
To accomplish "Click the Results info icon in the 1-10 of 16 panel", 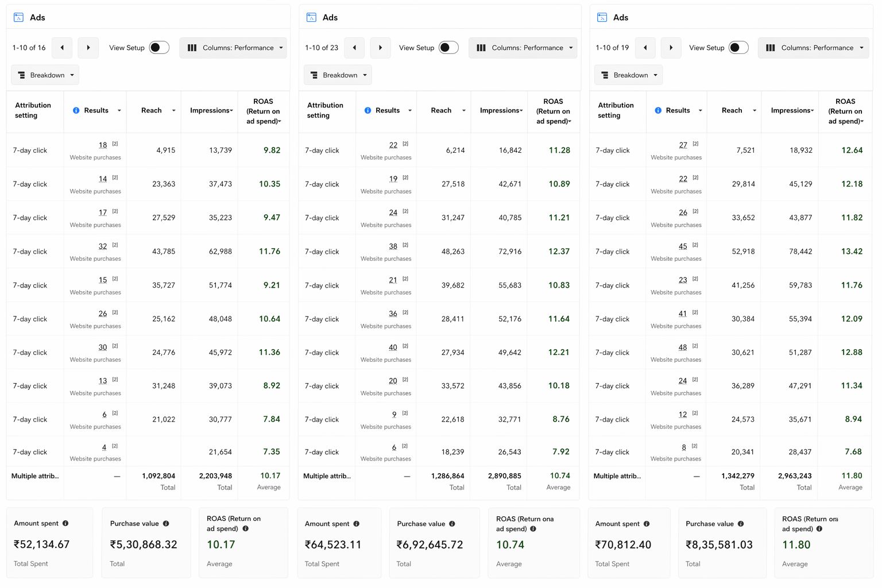I will pos(76,110).
